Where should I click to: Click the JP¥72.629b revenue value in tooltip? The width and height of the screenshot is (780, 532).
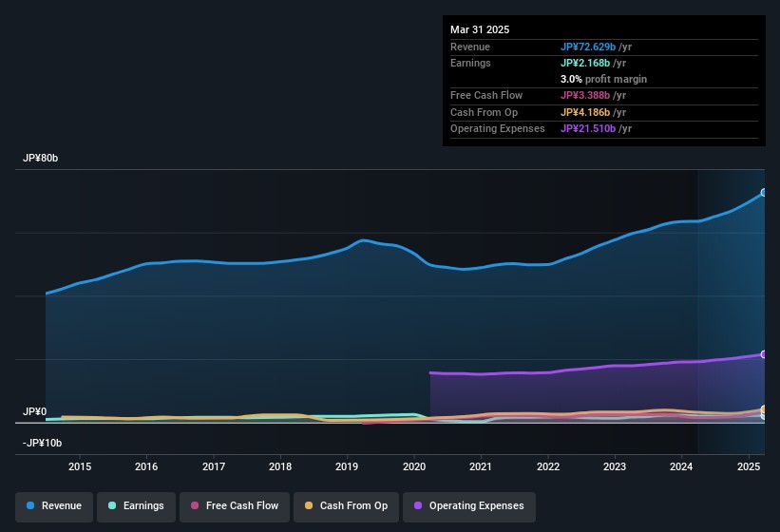(x=588, y=47)
